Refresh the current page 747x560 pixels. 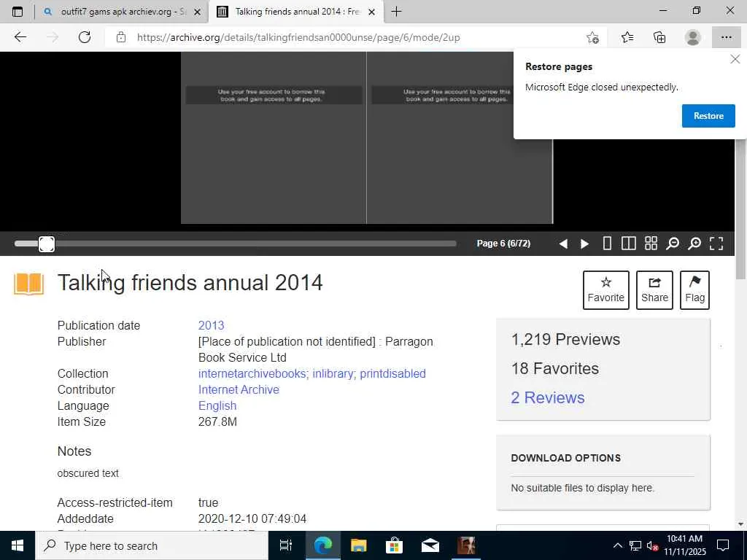pyautogui.click(x=85, y=37)
